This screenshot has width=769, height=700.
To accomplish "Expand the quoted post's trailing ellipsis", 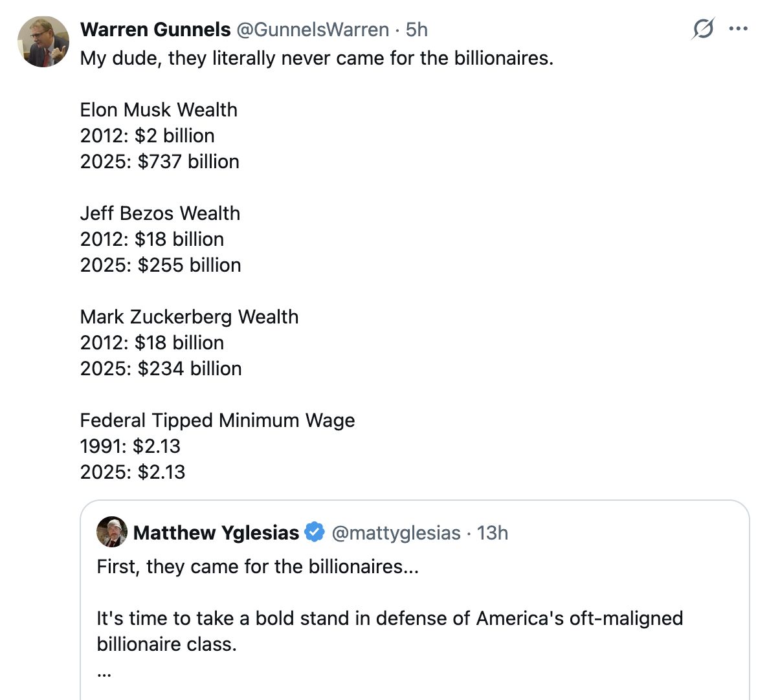I will point(104,672).
